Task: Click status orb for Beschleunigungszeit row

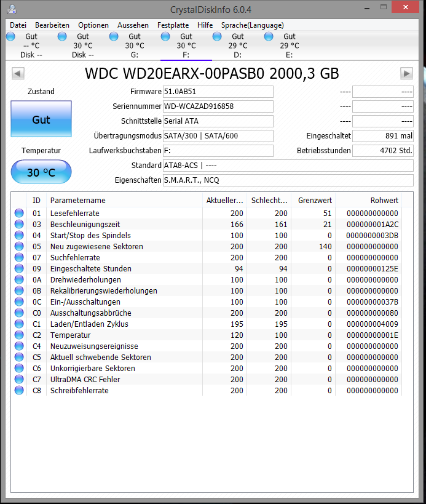Action: point(19,224)
